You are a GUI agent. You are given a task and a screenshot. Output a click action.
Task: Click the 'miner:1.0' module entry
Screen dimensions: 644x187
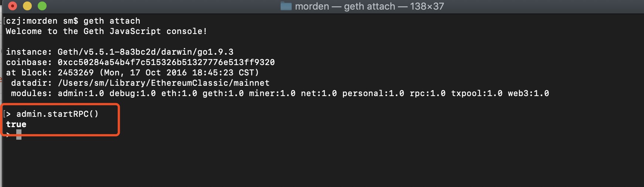(x=272, y=93)
